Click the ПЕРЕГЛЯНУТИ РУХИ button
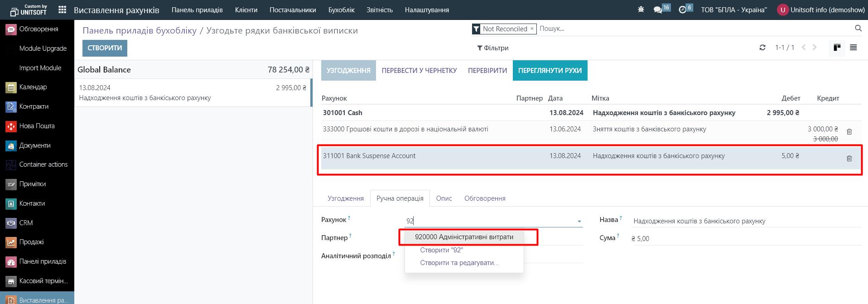The width and height of the screenshot is (868, 304). tap(550, 71)
